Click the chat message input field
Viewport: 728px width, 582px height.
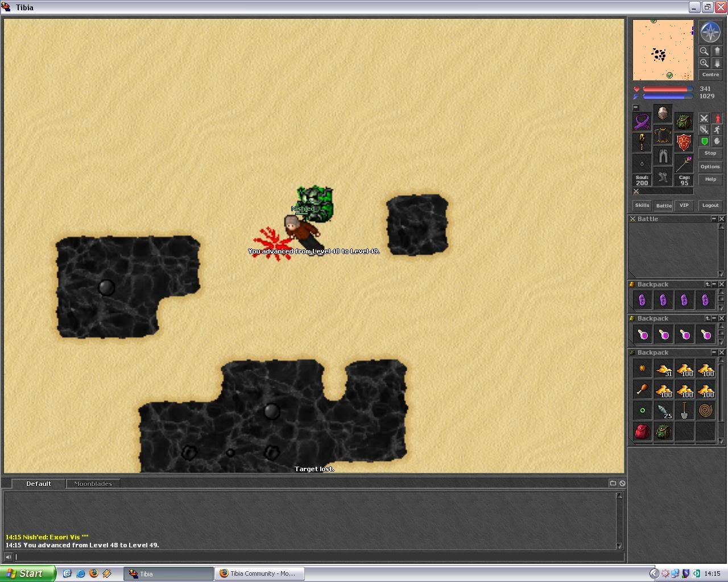click(318, 557)
